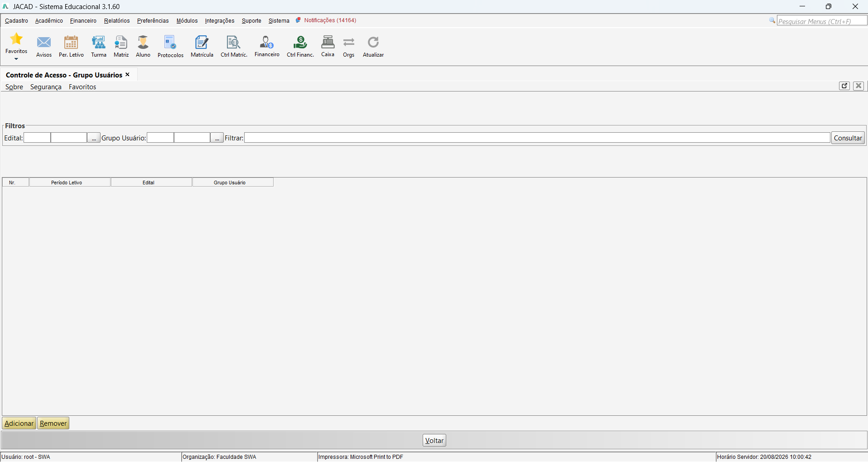Sort by Período Letivo column header
This screenshot has height=462, width=868.
coord(70,183)
